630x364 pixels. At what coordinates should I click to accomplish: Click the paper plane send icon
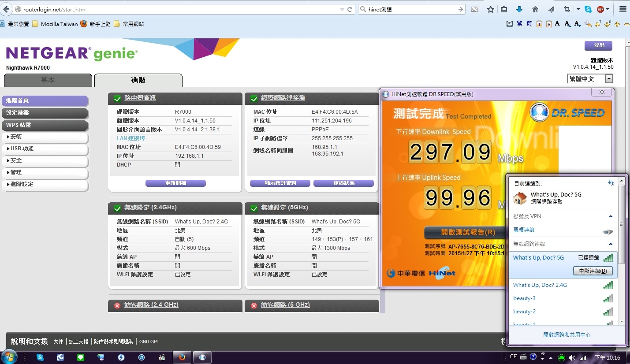551,9
